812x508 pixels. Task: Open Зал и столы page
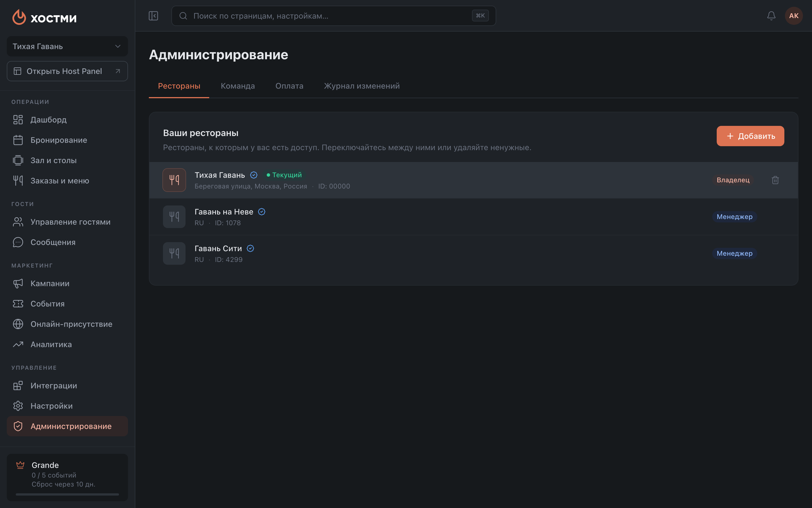[x=67, y=160]
